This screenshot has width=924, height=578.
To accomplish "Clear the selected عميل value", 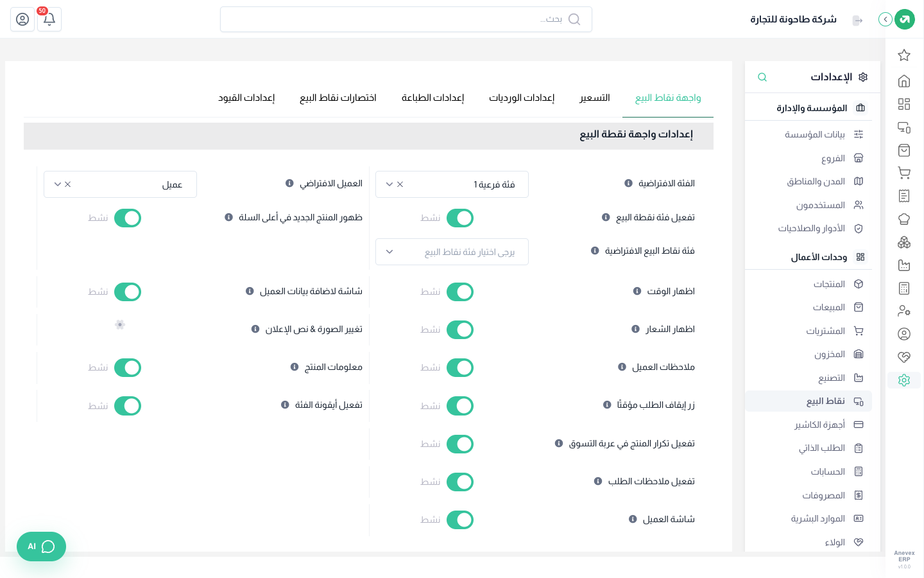I will point(68,184).
